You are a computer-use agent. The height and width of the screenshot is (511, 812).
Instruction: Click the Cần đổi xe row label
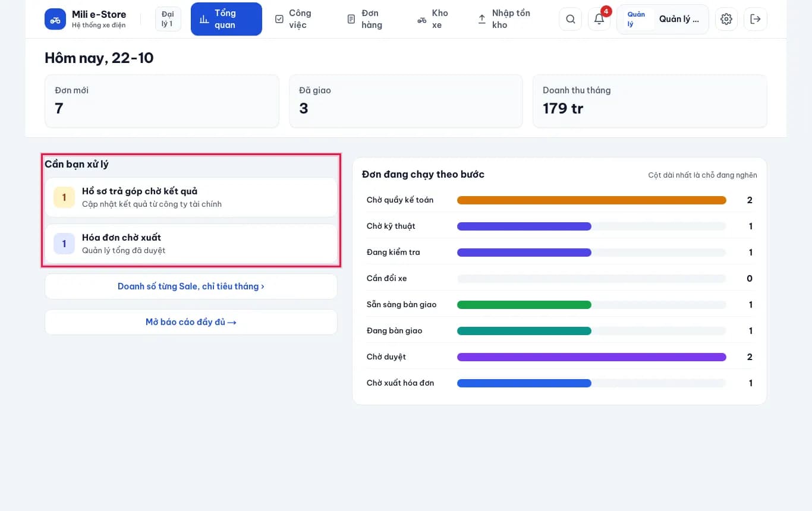[x=387, y=279]
